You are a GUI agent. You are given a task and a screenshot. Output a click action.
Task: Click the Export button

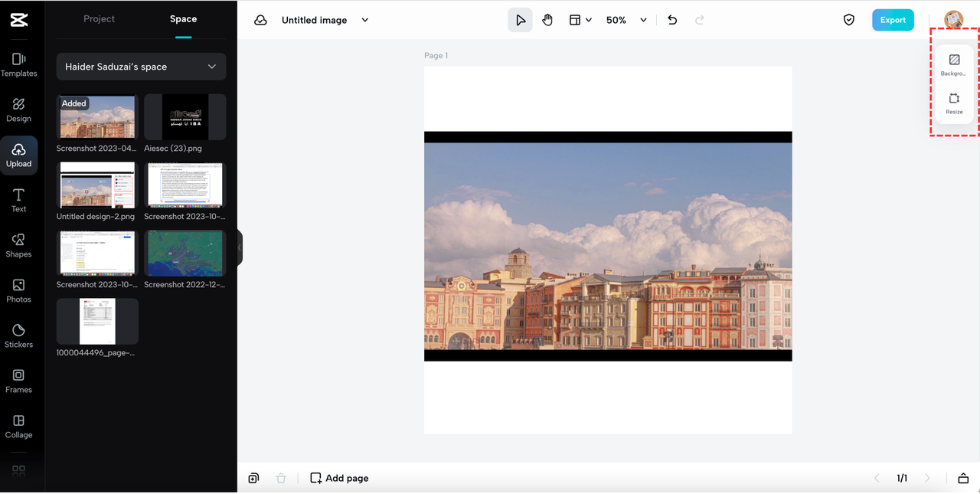click(892, 20)
